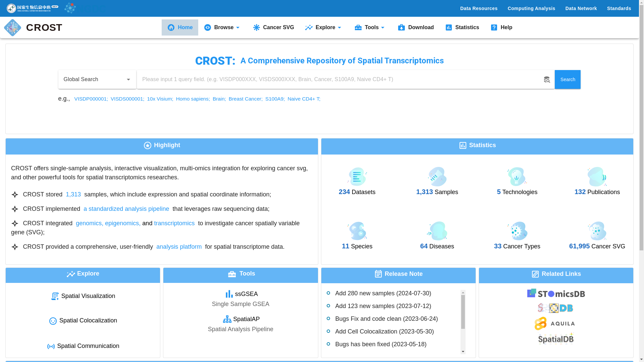Click the Breast Cancer example link
This screenshot has width=644, height=362.
[246, 99]
